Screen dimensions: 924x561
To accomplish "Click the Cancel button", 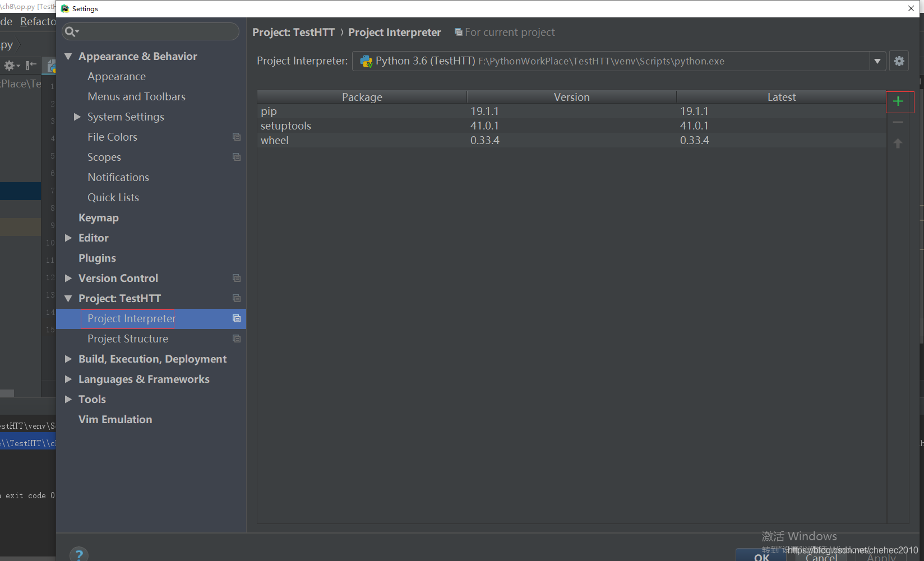I will point(821,557).
